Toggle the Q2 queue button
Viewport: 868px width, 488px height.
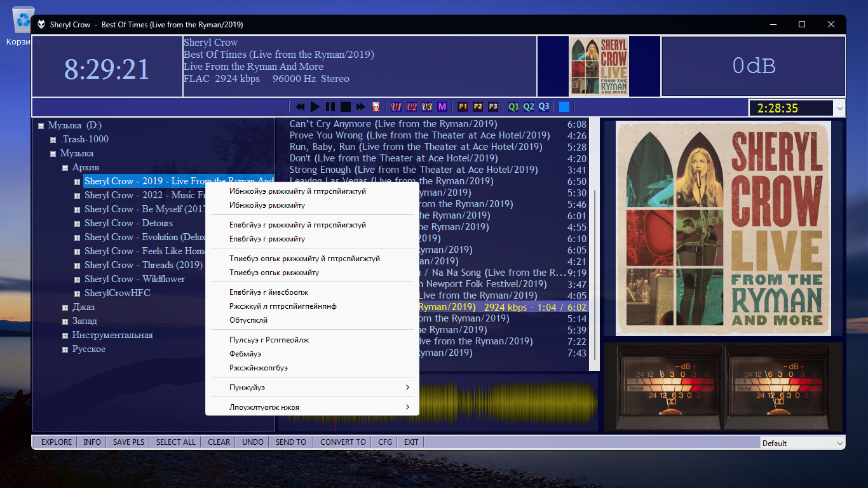(x=529, y=107)
